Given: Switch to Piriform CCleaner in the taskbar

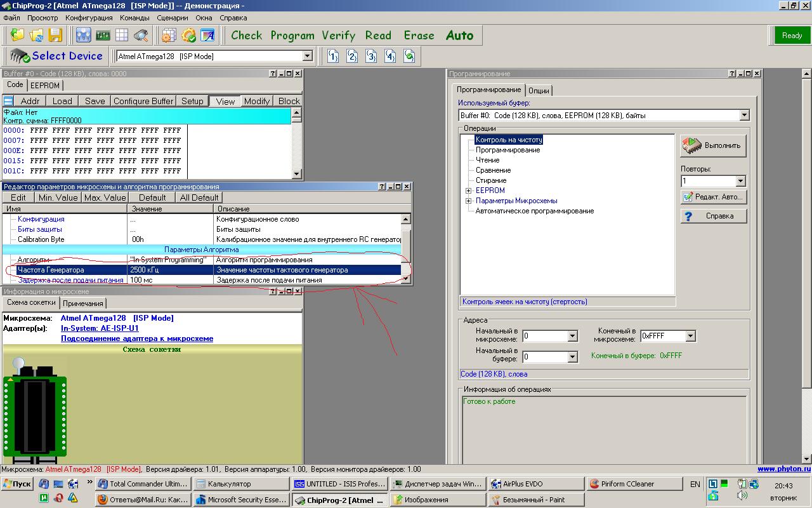Looking at the screenshot, I should [634, 484].
